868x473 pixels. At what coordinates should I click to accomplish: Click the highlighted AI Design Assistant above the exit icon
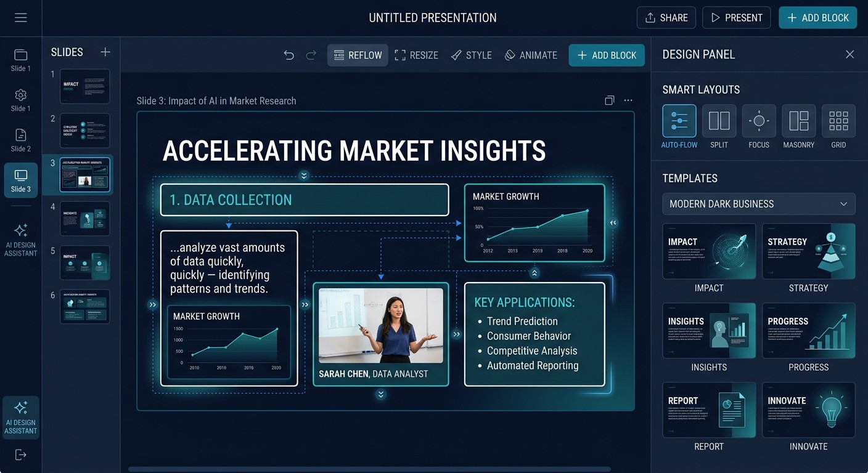click(x=20, y=417)
